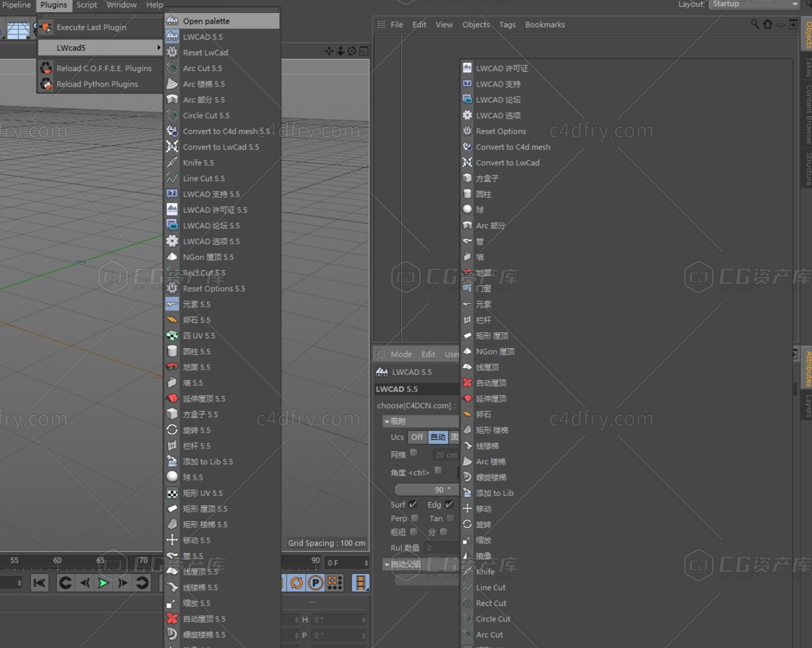Go to start of animation
The width and height of the screenshot is (812, 648).
coord(40,582)
